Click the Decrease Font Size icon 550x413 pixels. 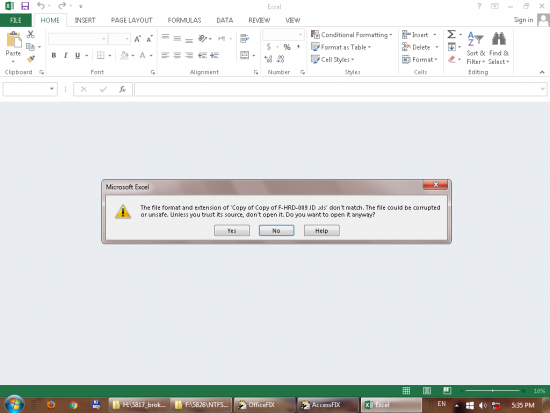[149, 39]
